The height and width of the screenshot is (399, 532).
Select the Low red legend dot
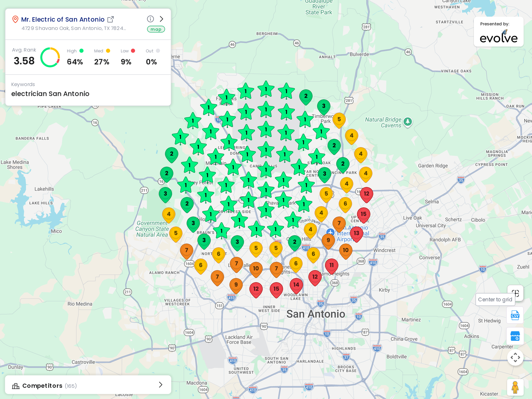tap(133, 51)
